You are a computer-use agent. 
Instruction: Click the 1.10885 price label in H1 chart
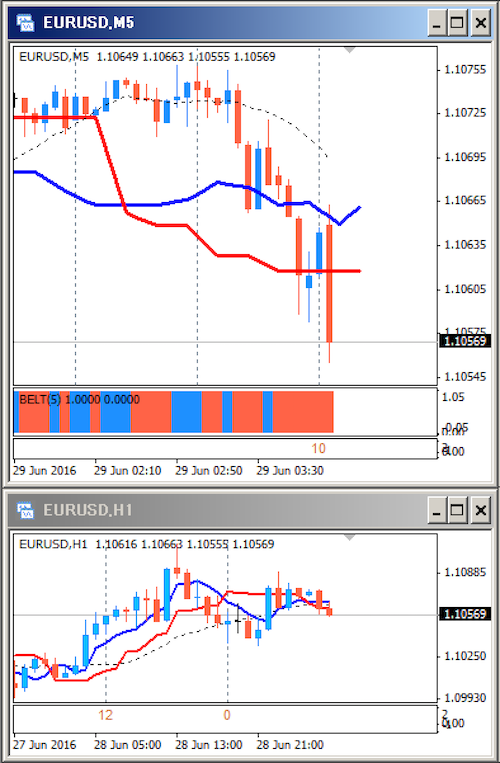465,572
